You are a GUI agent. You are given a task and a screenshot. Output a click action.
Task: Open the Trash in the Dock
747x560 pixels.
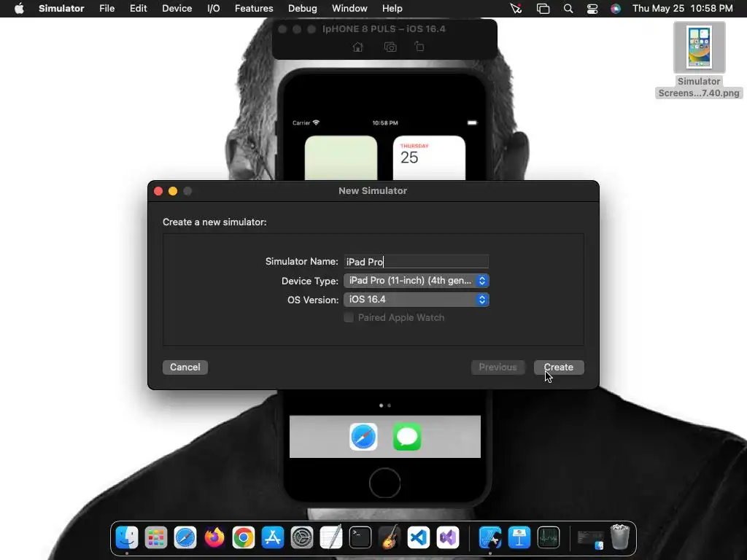click(620, 537)
